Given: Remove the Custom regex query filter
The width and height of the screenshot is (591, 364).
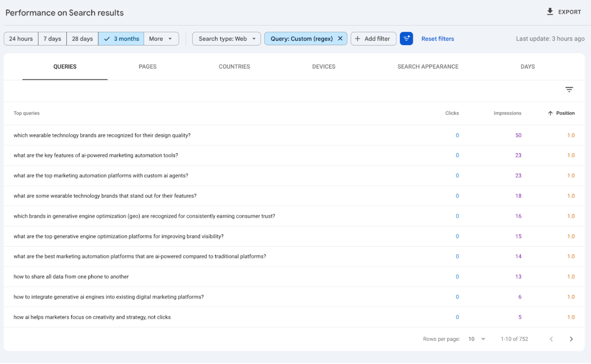Looking at the screenshot, I should [340, 38].
